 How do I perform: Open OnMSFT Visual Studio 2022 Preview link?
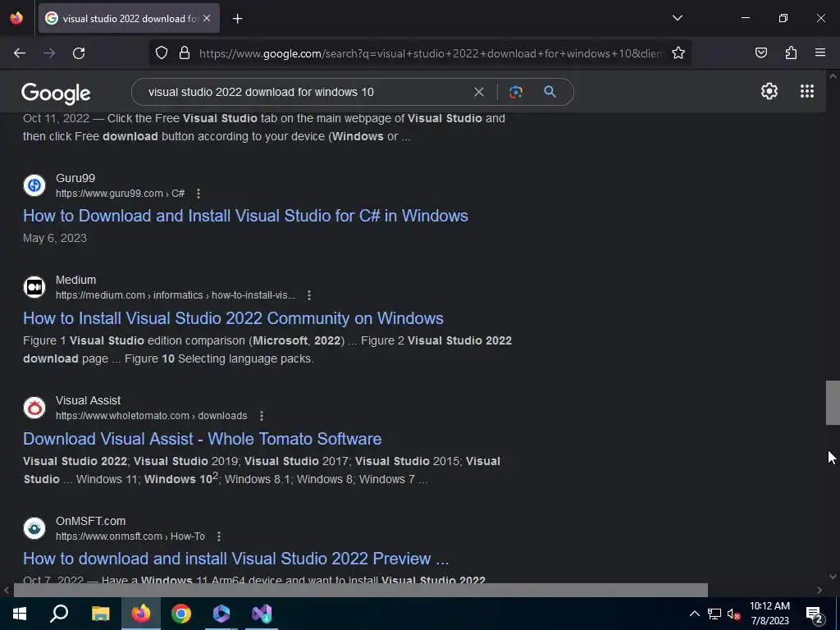(235, 559)
